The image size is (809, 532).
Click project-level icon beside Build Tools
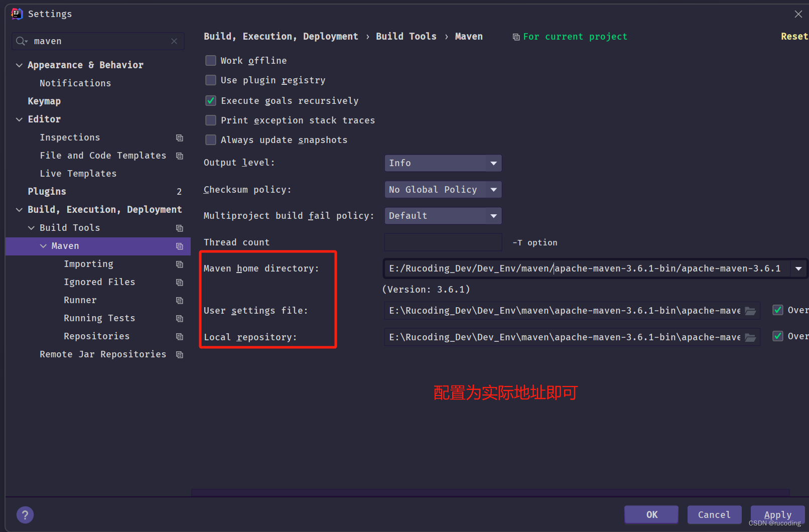point(180,228)
